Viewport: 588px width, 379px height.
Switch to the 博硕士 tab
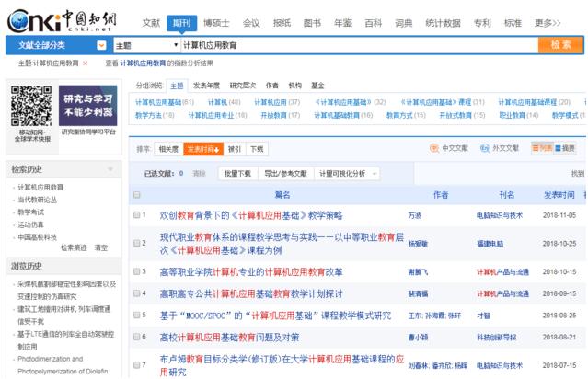(x=216, y=23)
